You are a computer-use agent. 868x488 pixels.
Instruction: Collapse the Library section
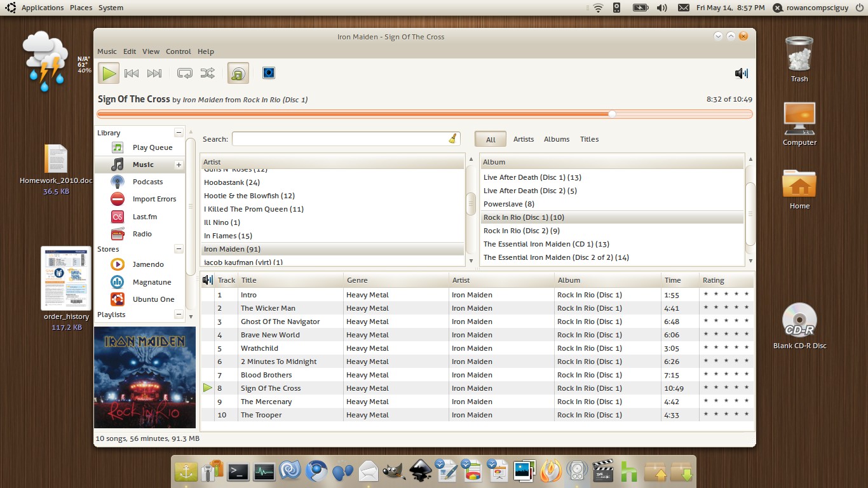click(179, 132)
